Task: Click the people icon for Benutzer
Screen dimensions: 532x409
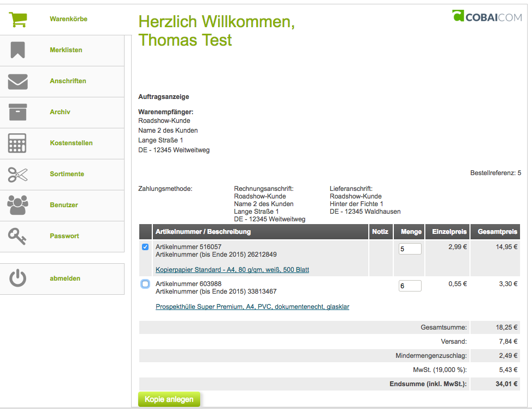Action: [17, 205]
